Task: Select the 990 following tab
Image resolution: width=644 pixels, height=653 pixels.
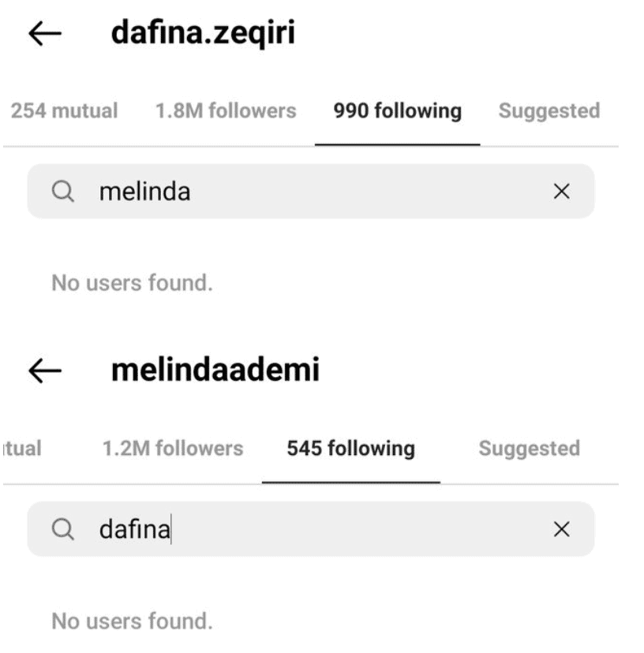Action: [397, 111]
